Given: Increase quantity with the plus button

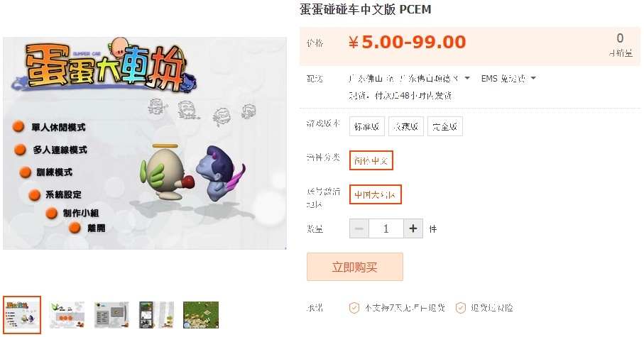Looking at the screenshot, I should (413, 228).
